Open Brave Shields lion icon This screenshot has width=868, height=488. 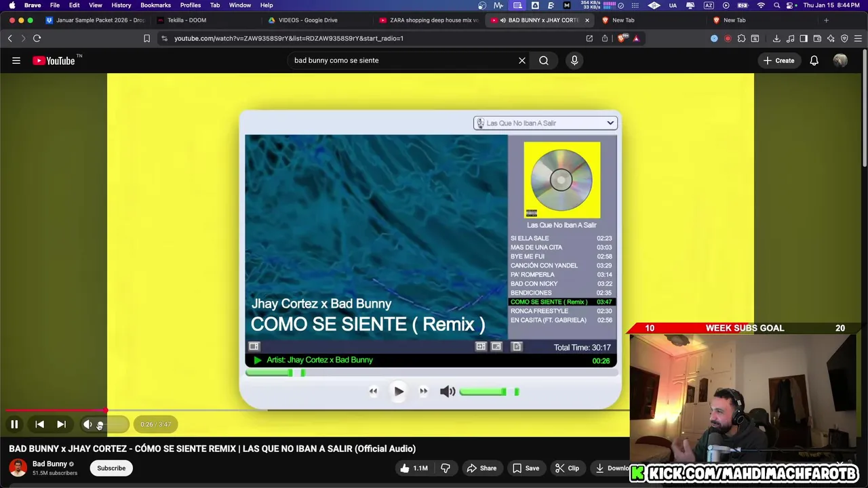coord(622,39)
